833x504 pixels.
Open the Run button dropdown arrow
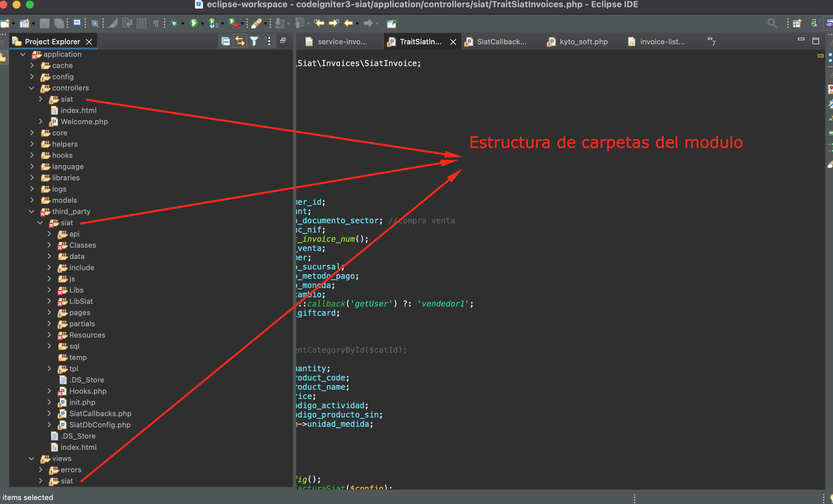pyautogui.click(x=203, y=24)
